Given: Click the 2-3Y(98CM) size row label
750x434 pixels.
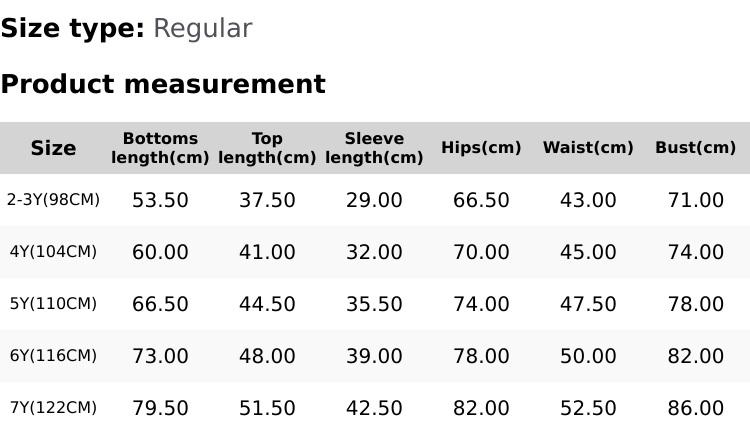Looking at the screenshot, I should click(53, 200).
